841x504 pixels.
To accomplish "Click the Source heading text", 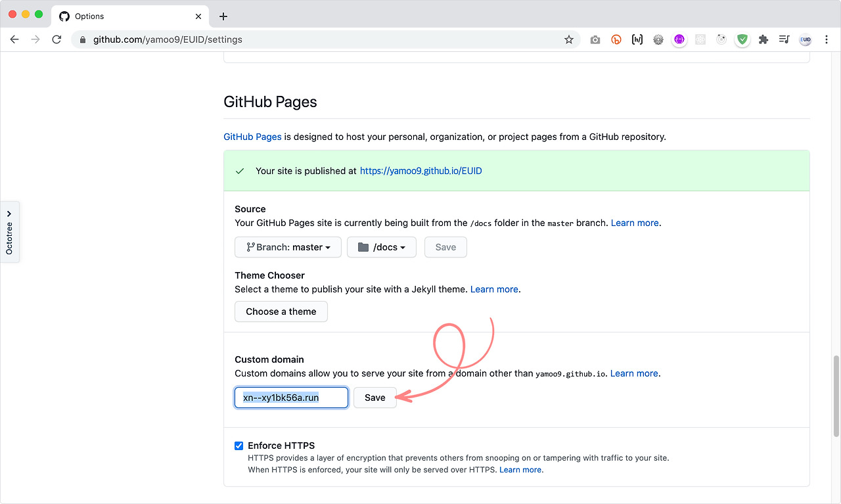I will click(x=250, y=209).
